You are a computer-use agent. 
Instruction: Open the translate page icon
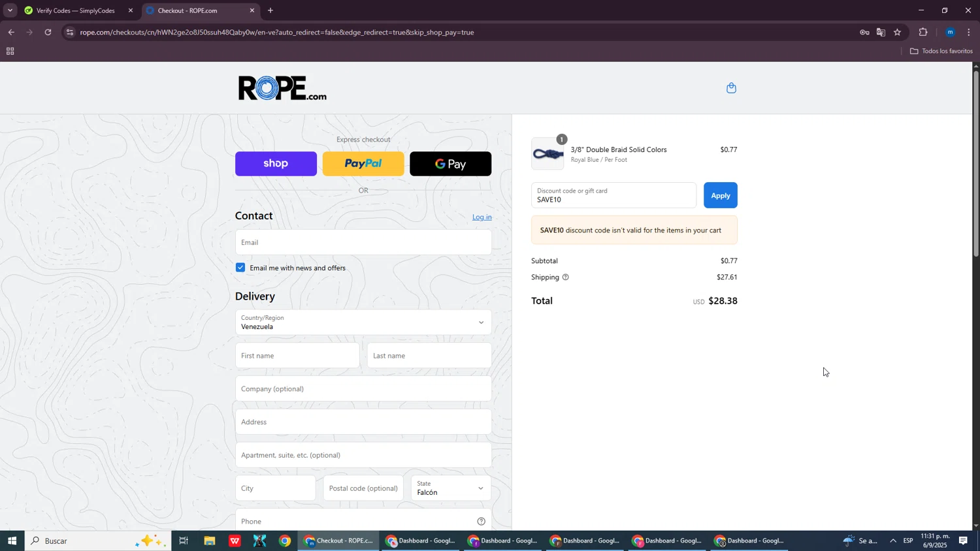coord(881,32)
